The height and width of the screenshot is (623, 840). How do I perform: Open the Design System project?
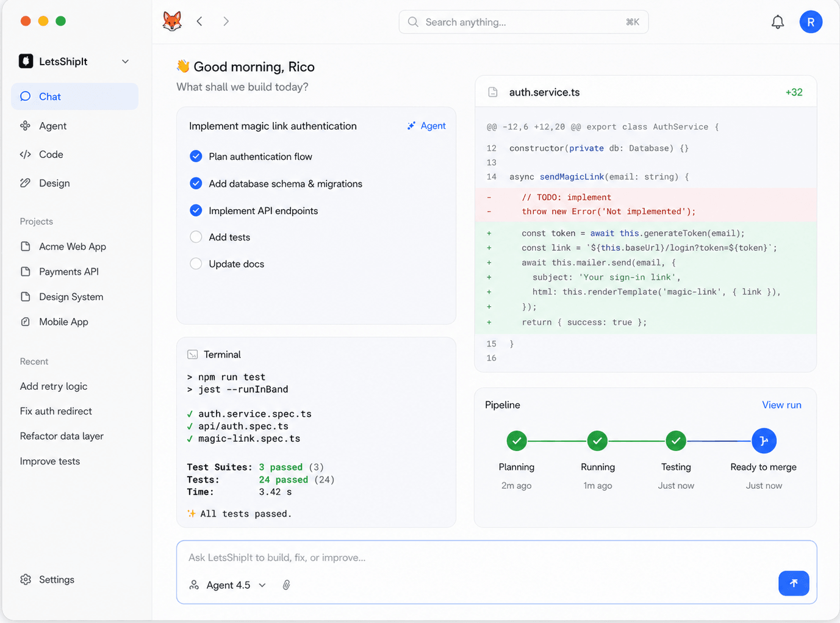point(62,297)
